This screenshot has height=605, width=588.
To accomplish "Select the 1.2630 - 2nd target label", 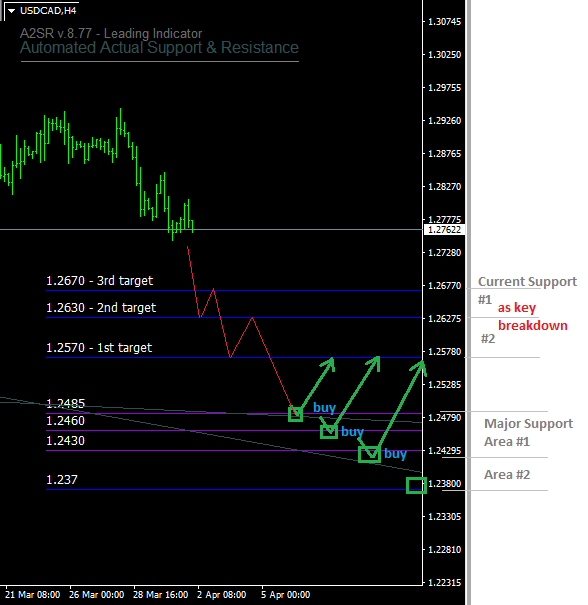I will (x=101, y=308).
